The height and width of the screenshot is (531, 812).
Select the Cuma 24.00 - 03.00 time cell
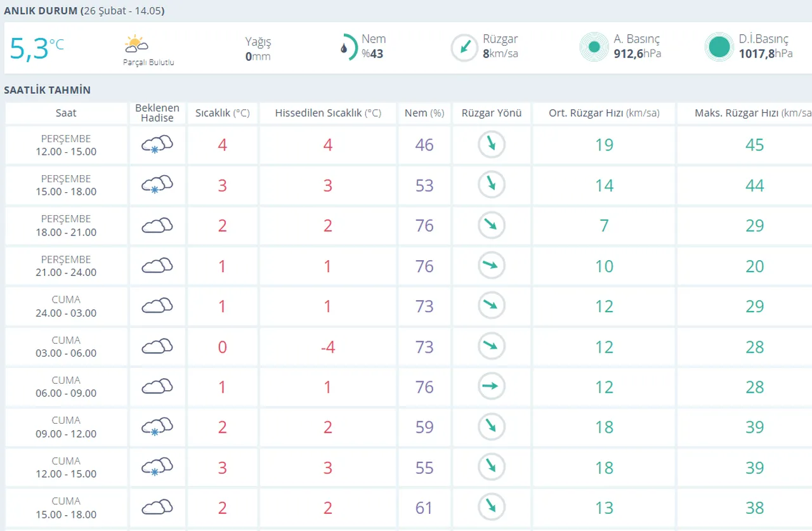click(x=66, y=306)
